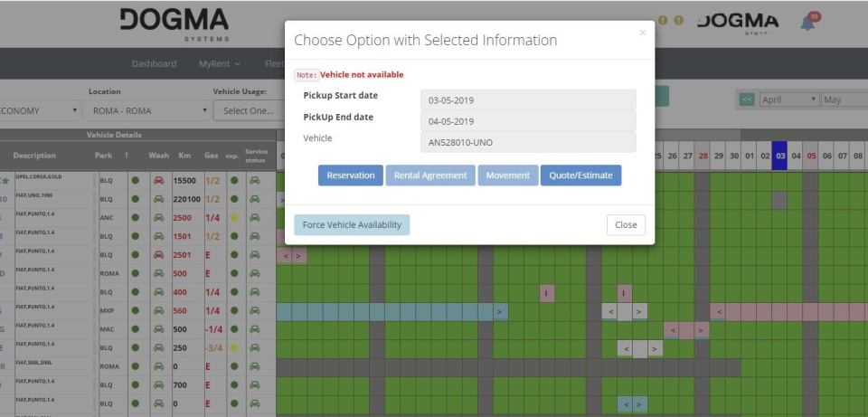Click the << previous period button
This screenshot has height=417, width=868.
tap(747, 100)
